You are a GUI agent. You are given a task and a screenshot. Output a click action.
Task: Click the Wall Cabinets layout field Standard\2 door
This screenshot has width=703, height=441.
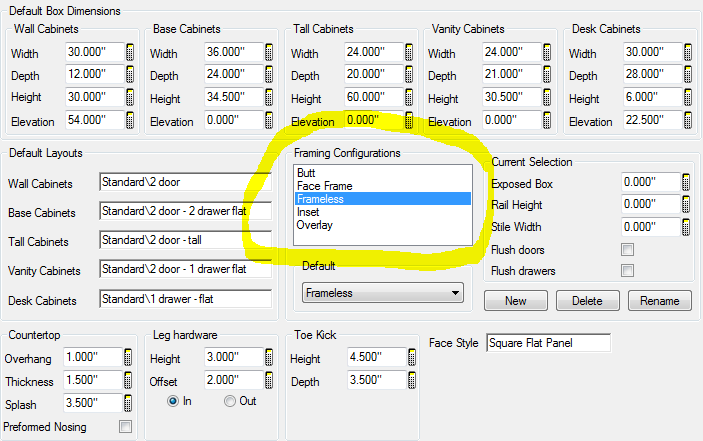(186, 182)
